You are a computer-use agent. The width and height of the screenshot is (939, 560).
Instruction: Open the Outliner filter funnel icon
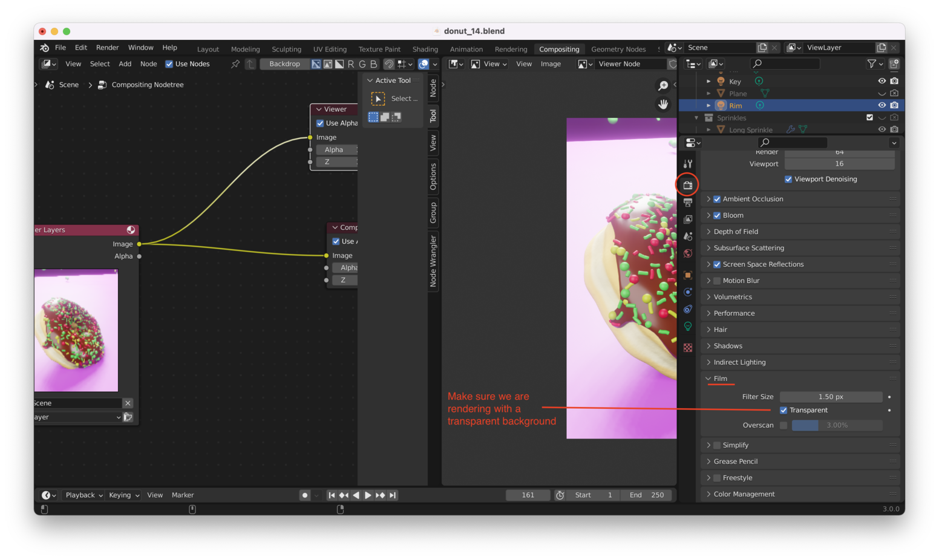click(871, 63)
